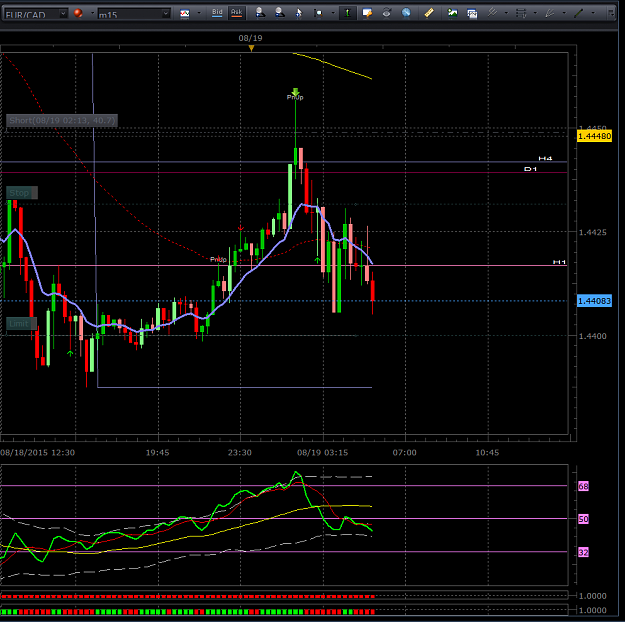Screen dimensions: 625x622
Task: Click the 1.4425 price axis label
Action: [593, 232]
